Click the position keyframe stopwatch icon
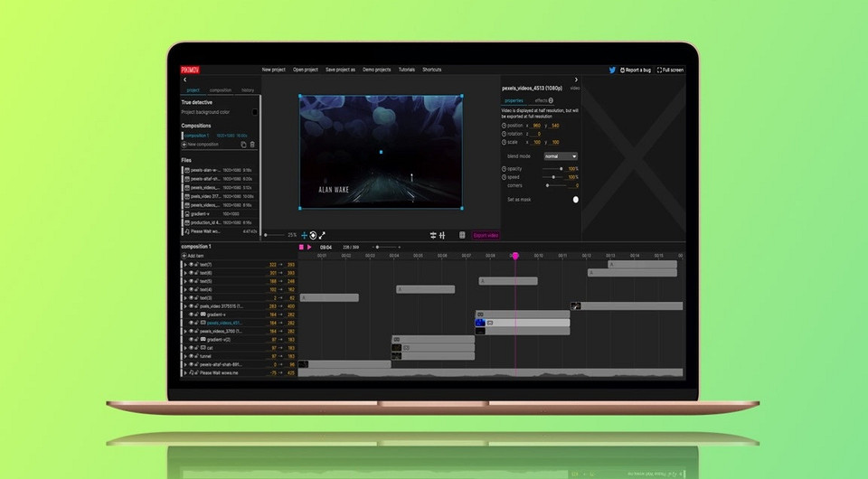The width and height of the screenshot is (868, 479). (x=504, y=126)
